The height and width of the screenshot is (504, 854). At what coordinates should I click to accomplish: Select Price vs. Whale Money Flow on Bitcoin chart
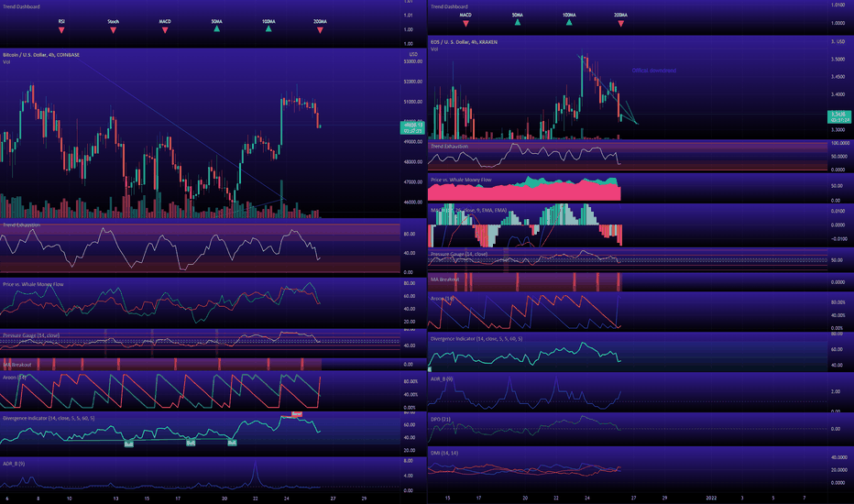33,284
